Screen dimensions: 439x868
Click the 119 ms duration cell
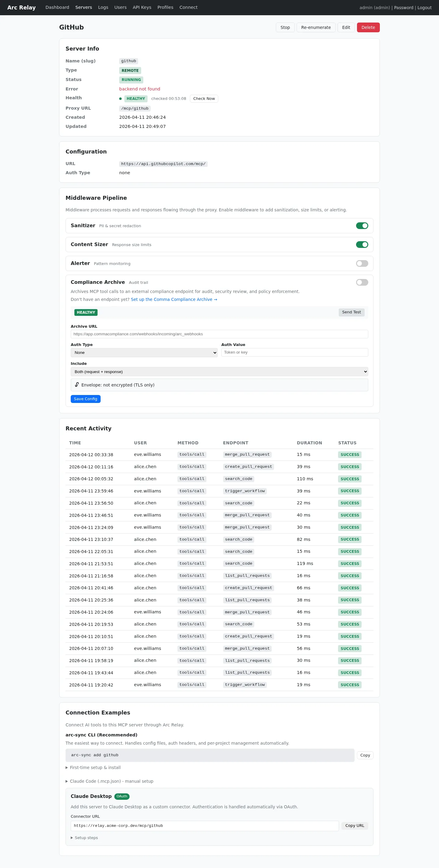305,564
